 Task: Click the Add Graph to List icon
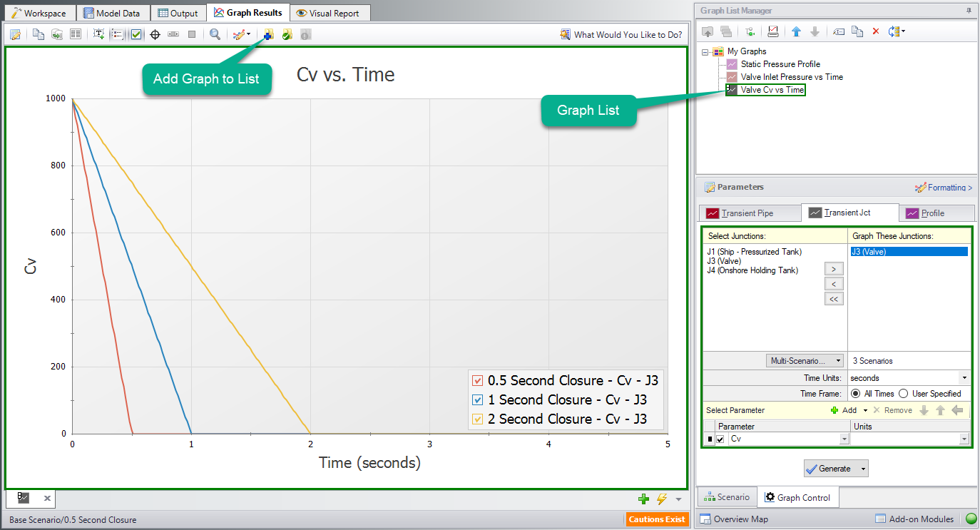click(267, 34)
